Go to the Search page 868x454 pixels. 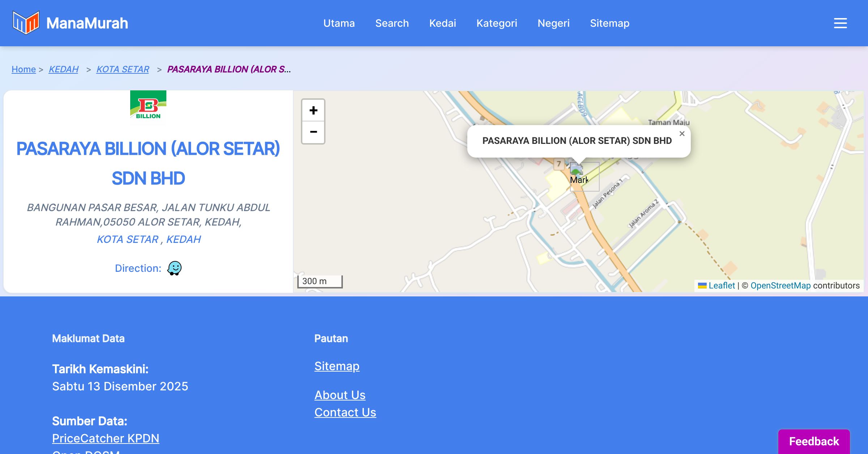[392, 23]
